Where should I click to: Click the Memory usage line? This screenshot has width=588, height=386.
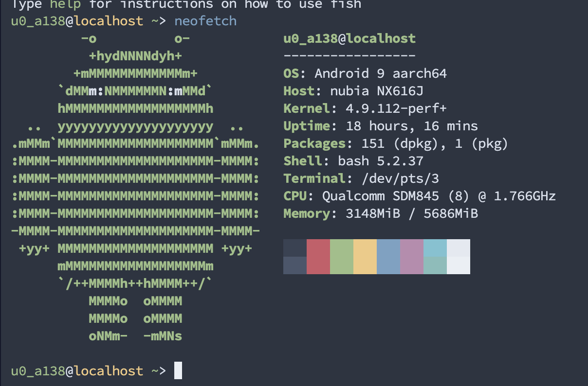pos(380,213)
